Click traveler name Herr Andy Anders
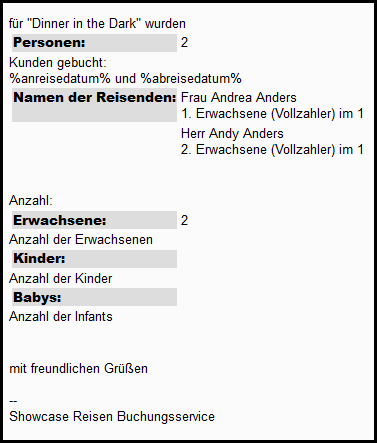 (232, 134)
